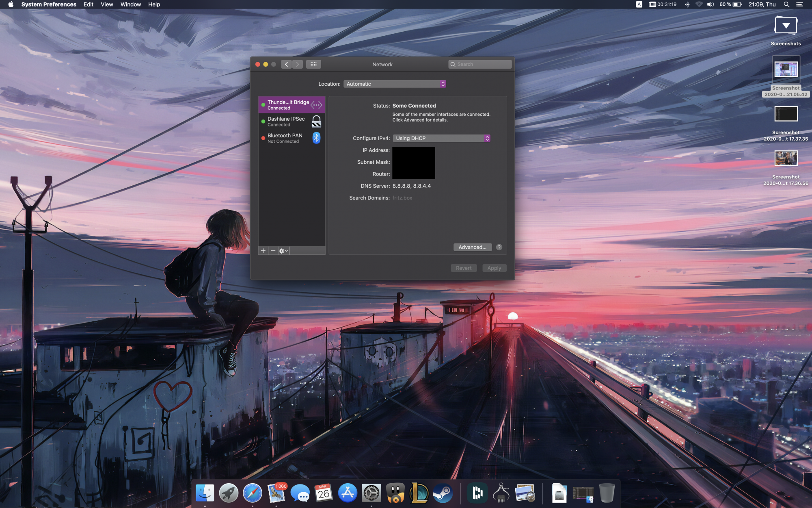
Task: Click the 'Some Connected' status text
Action: click(414, 106)
